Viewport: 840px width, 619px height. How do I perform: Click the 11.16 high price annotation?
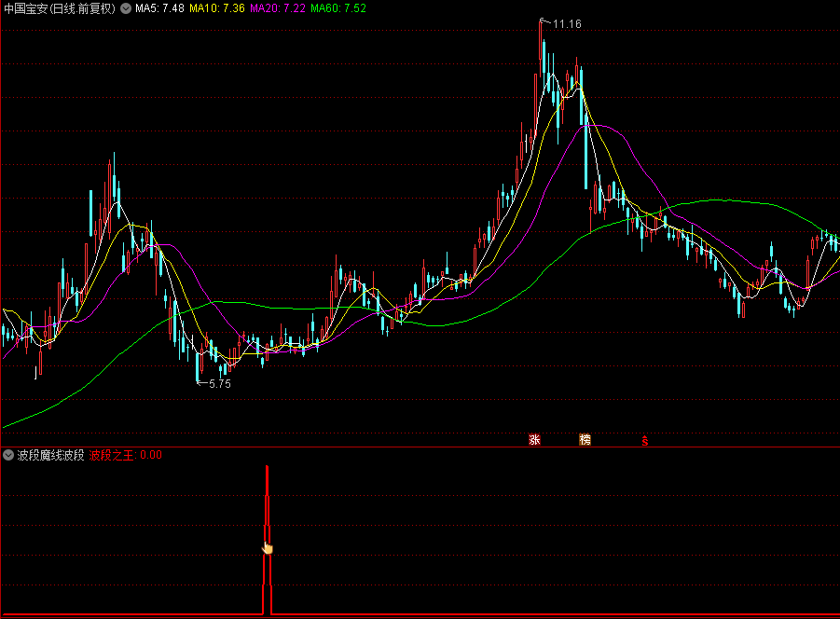tap(567, 24)
